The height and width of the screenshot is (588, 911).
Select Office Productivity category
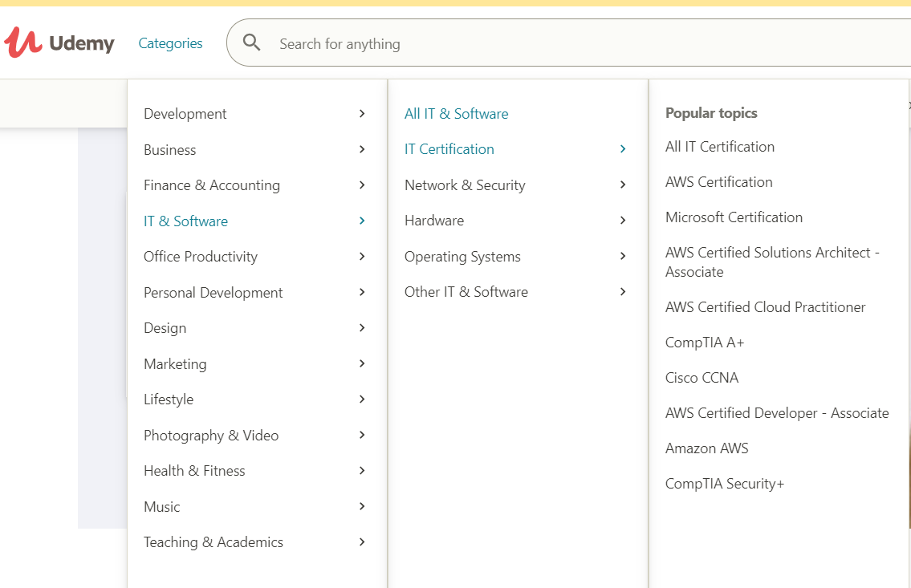(x=201, y=257)
